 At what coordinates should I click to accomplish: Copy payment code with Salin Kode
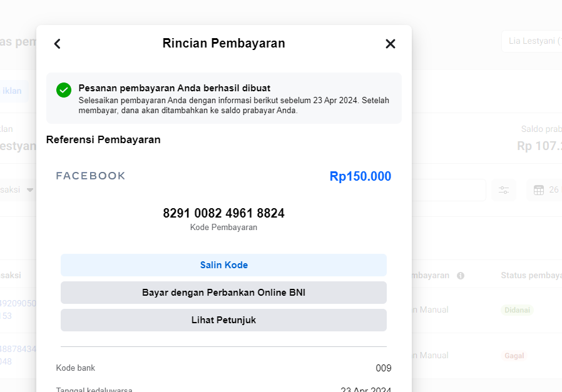[x=223, y=265]
